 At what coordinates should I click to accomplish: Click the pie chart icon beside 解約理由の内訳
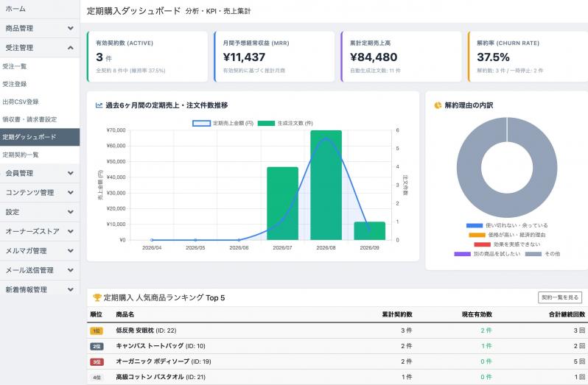pyautogui.click(x=438, y=105)
